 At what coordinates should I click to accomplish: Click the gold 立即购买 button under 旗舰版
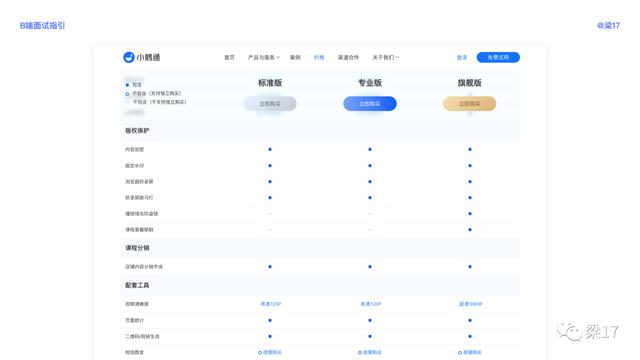point(469,104)
